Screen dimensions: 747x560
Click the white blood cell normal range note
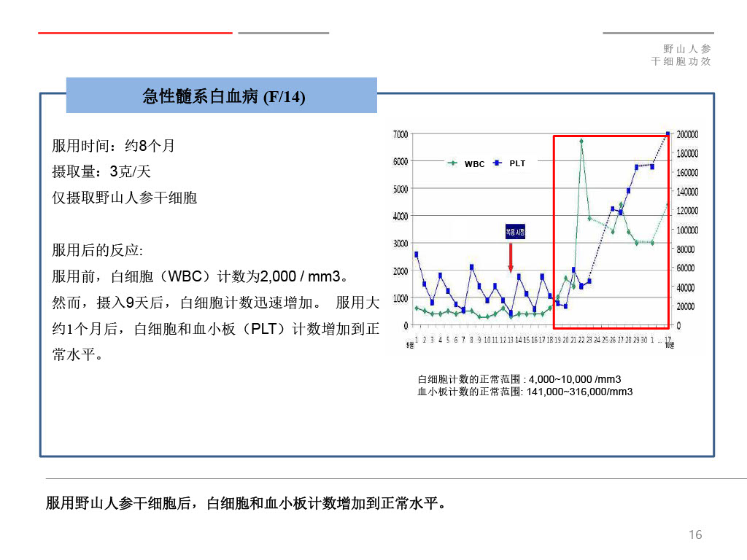coord(519,379)
